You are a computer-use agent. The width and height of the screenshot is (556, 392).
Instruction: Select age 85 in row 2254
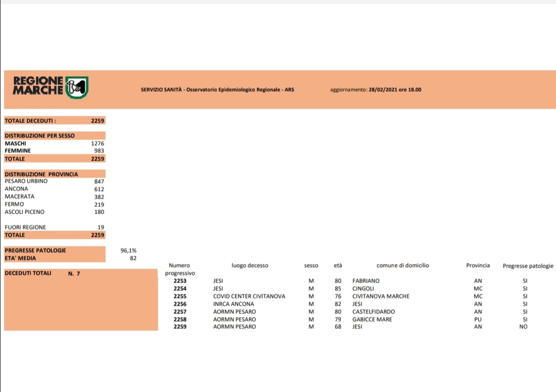click(338, 289)
